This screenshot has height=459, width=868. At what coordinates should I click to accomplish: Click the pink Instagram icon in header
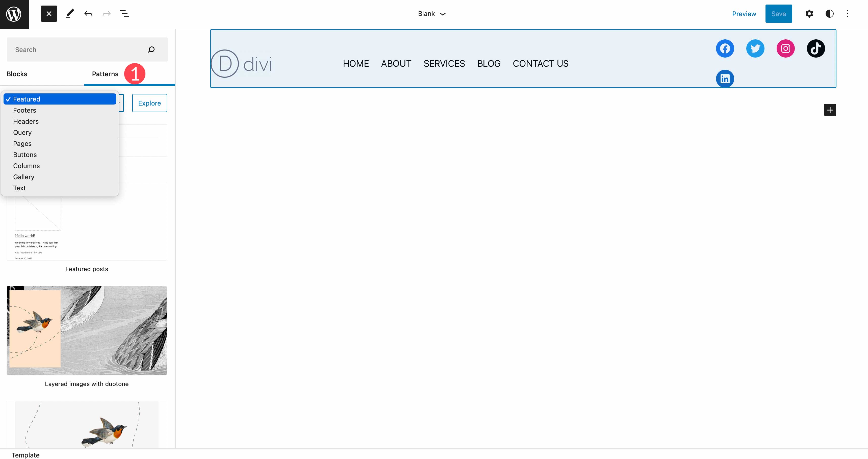click(785, 48)
